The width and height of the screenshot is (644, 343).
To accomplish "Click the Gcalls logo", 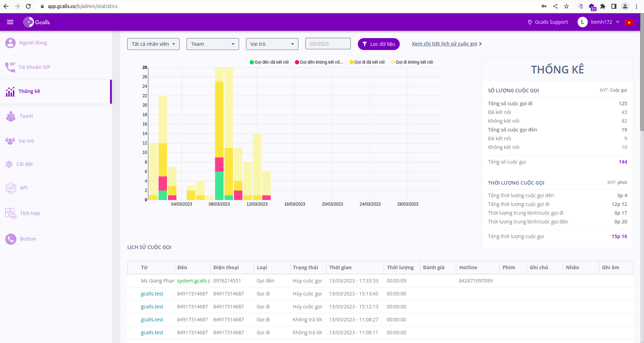I will [37, 22].
